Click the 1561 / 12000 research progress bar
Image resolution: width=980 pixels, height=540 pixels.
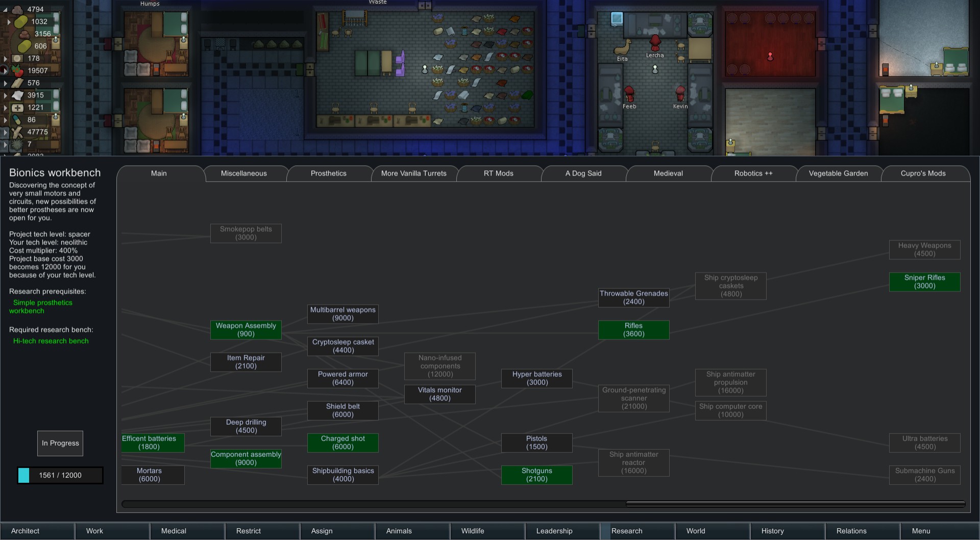pyautogui.click(x=60, y=475)
